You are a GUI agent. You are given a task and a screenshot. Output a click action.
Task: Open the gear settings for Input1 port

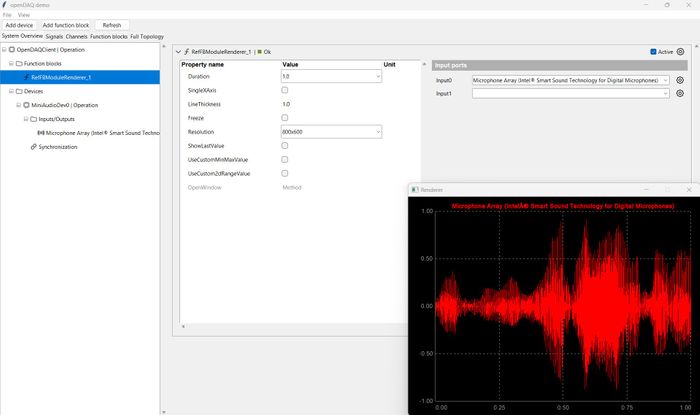(x=680, y=94)
